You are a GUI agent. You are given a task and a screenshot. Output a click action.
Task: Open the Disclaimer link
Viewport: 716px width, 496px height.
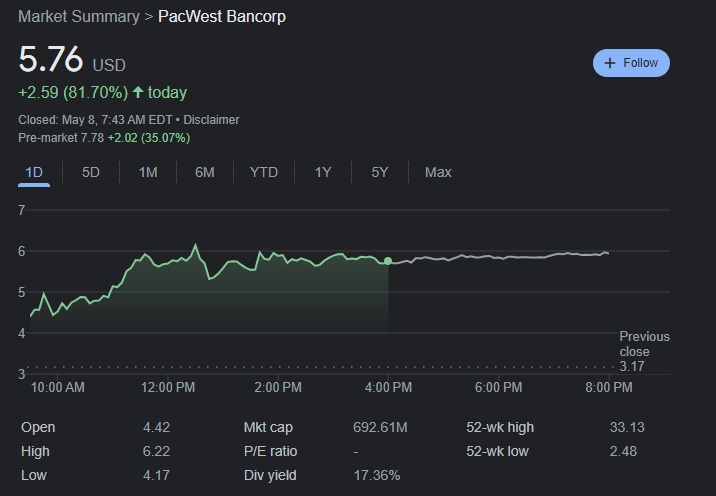pos(211,120)
